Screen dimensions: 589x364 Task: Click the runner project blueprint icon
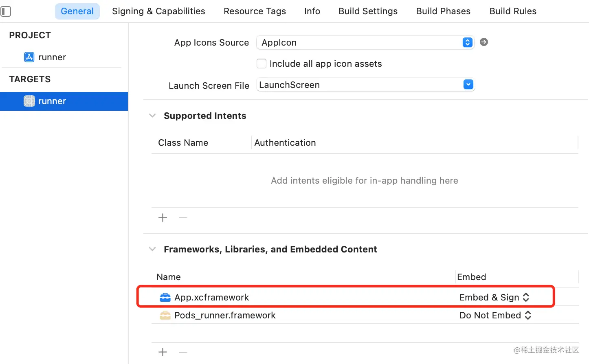(x=29, y=57)
